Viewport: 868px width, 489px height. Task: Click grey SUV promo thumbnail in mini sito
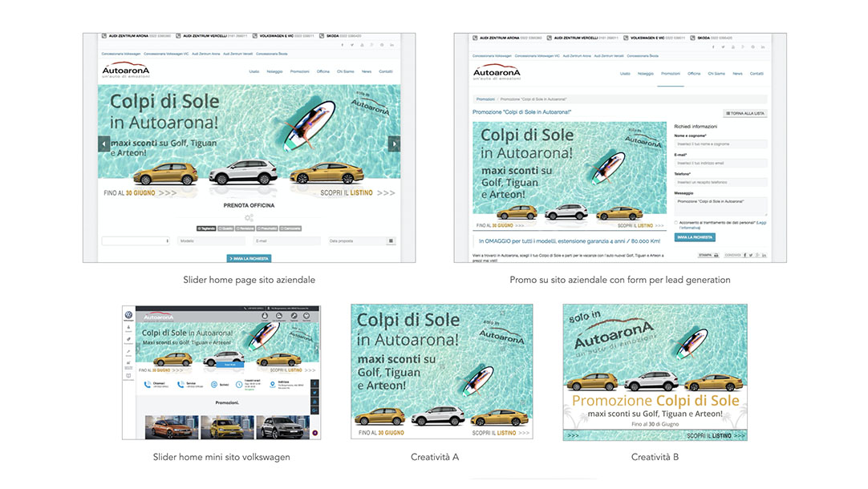click(x=283, y=427)
